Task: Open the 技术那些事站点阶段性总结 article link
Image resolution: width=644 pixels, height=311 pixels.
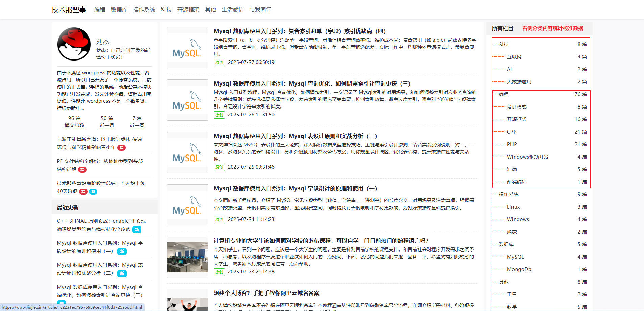Action: point(101,187)
